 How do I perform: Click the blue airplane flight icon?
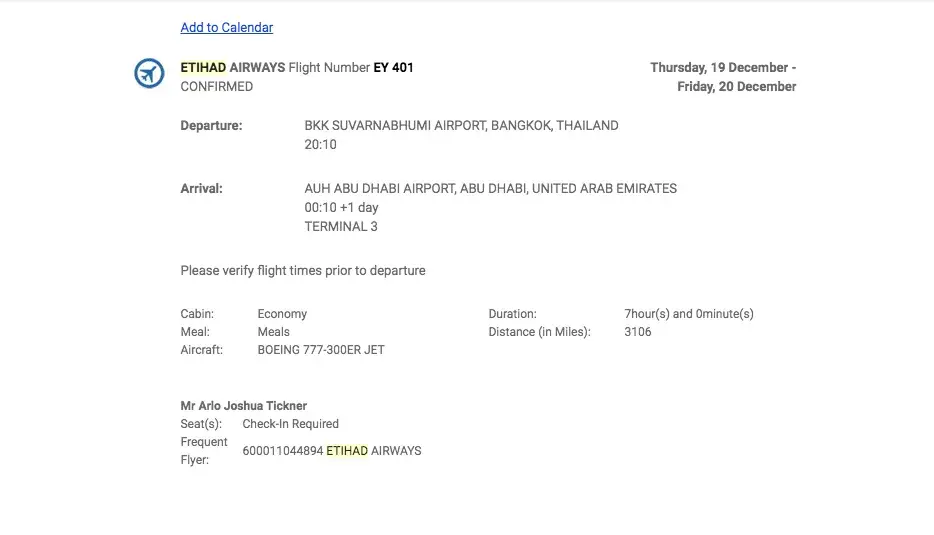(x=149, y=73)
